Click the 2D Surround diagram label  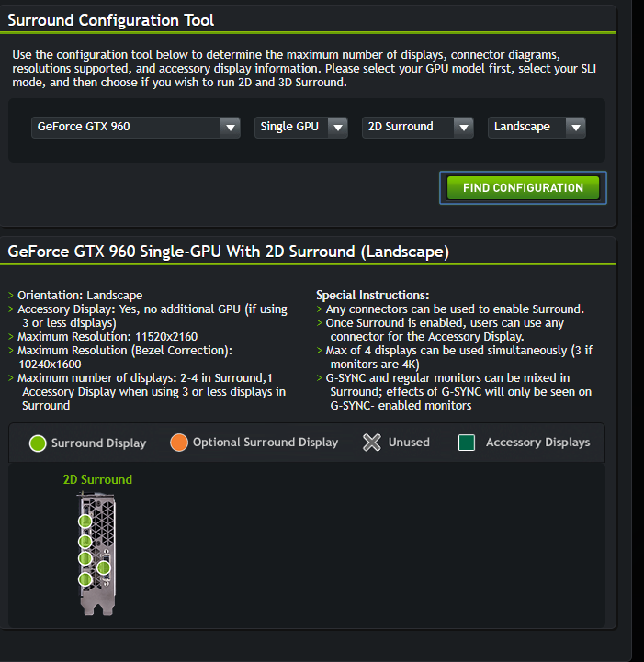(97, 479)
